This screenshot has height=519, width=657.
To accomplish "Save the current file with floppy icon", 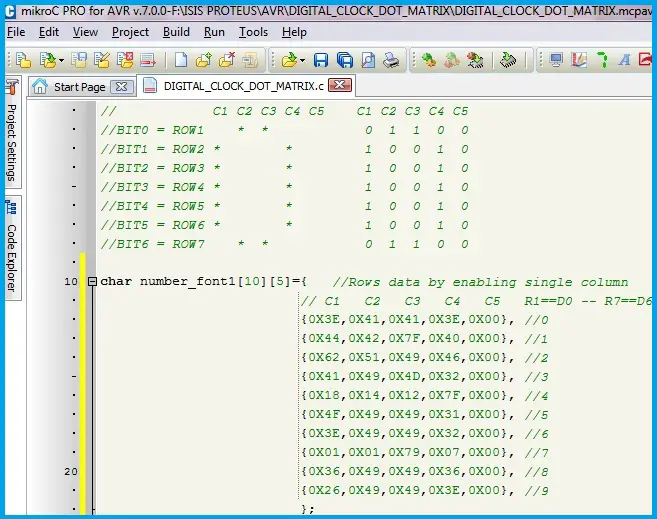I will pos(321,60).
